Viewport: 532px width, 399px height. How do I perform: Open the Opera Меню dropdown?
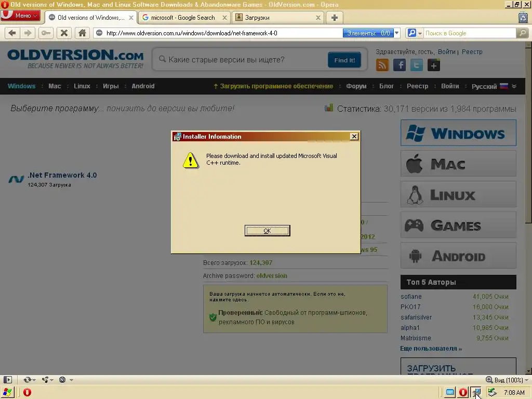coord(20,16)
